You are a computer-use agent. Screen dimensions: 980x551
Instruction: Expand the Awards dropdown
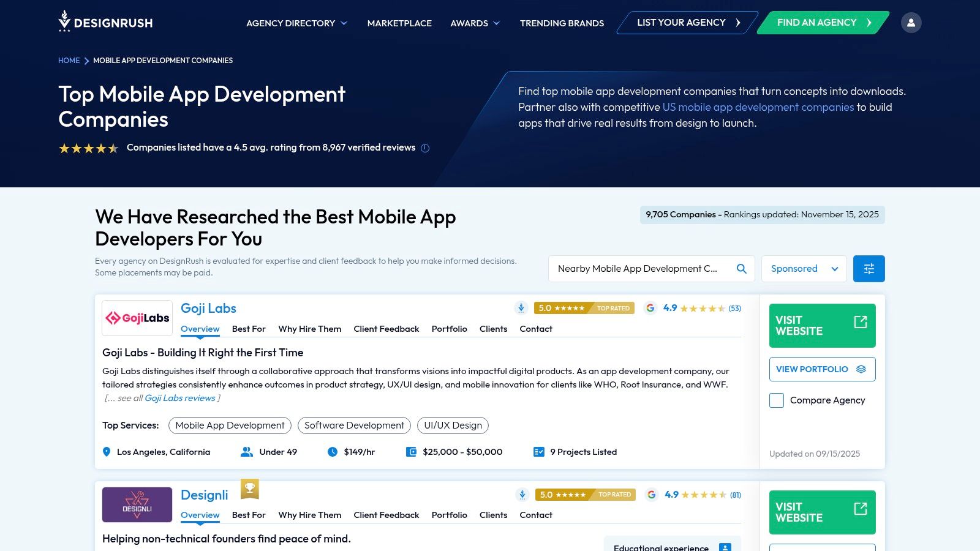[x=475, y=23]
